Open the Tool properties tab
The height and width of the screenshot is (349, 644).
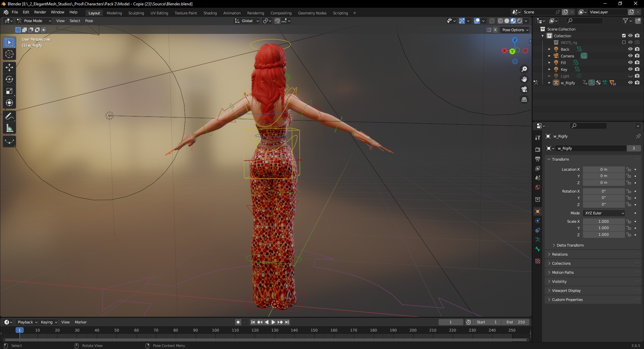tap(538, 138)
